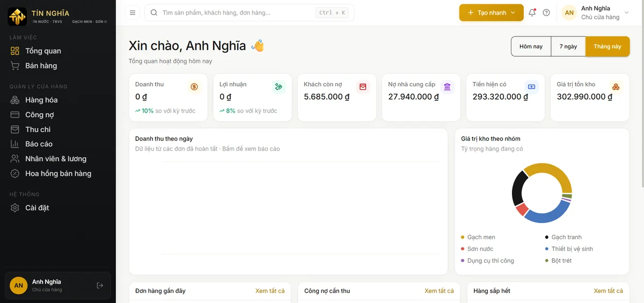This screenshot has width=644, height=303.
Task: Click the Khách còn nợ red icon
Action: pyautogui.click(x=363, y=87)
